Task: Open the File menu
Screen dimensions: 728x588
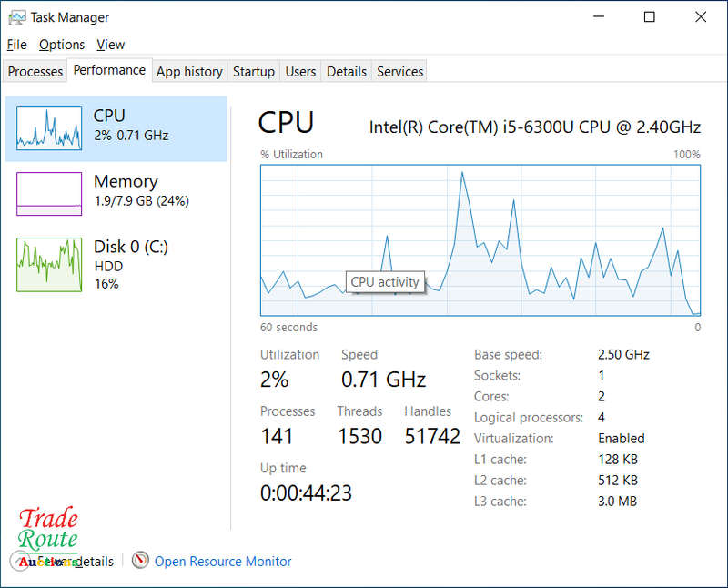Action: tap(16, 45)
